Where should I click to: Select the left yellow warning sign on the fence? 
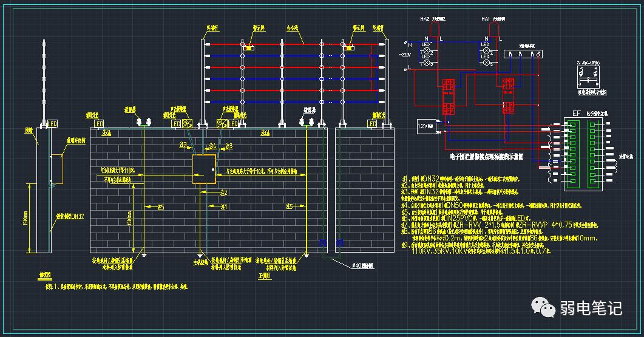point(249,46)
